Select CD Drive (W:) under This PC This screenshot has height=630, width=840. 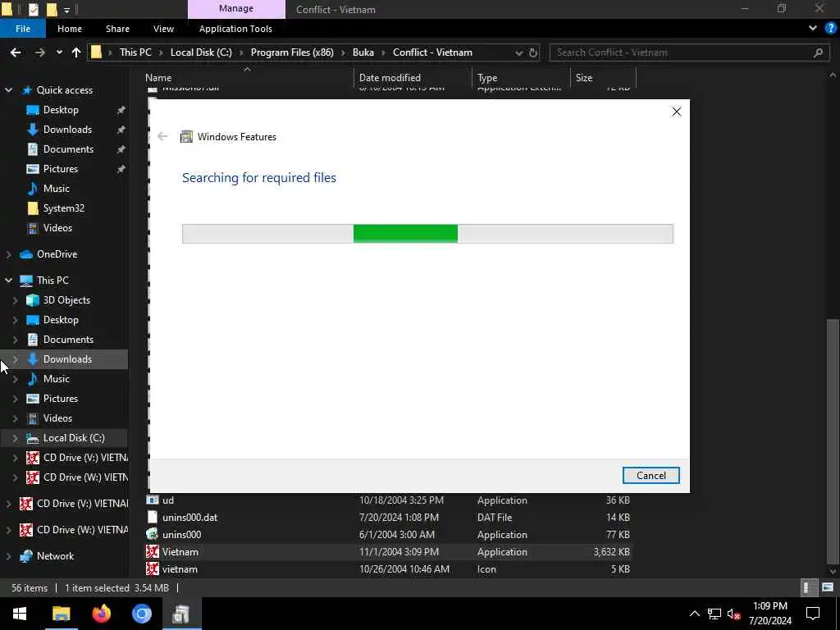tap(76, 477)
